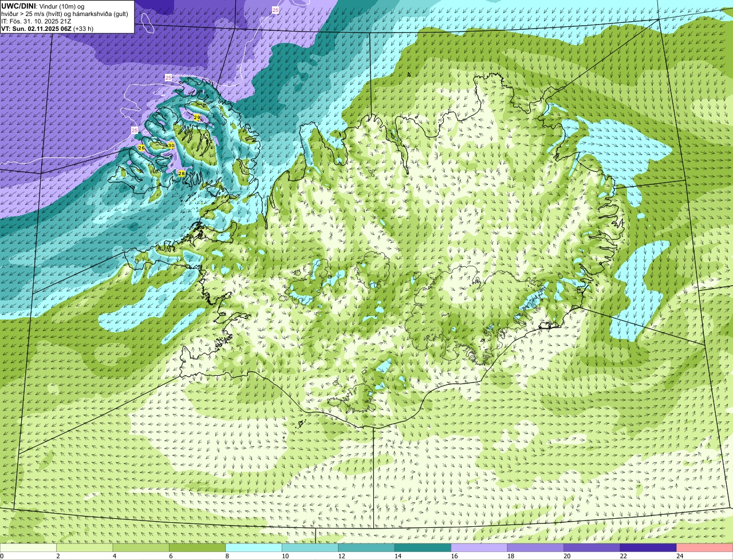Pick the turquoise 10–12 m/s legend swatch
This screenshot has height=560, width=733.
click(310, 547)
